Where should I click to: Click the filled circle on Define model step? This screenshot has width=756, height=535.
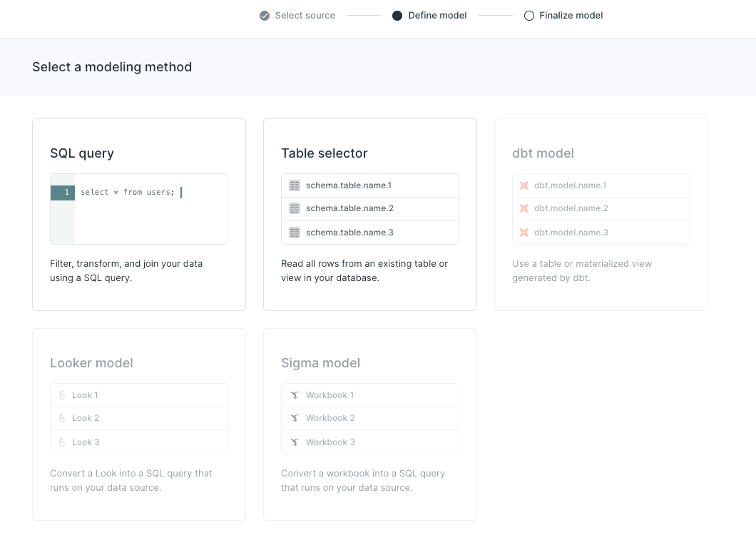click(x=397, y=15)
